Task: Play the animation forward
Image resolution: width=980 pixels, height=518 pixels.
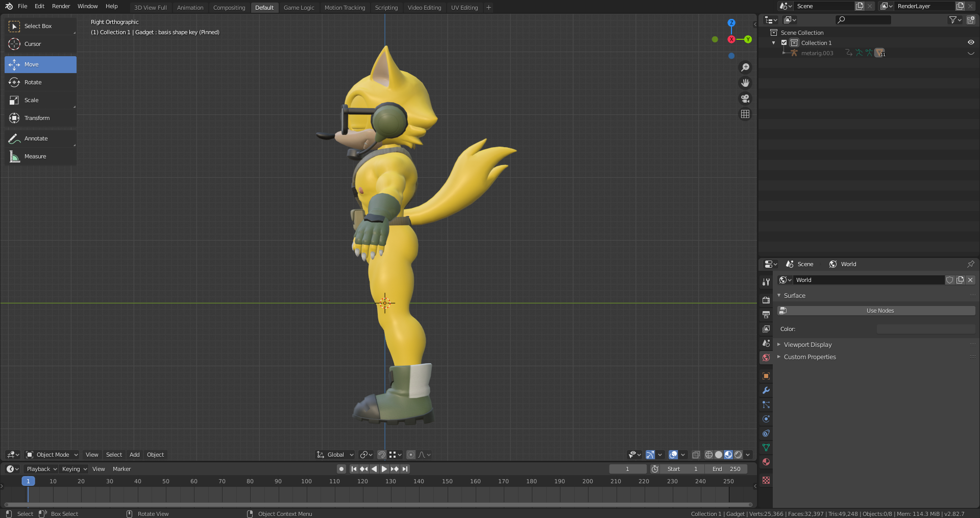Action: 384,469
